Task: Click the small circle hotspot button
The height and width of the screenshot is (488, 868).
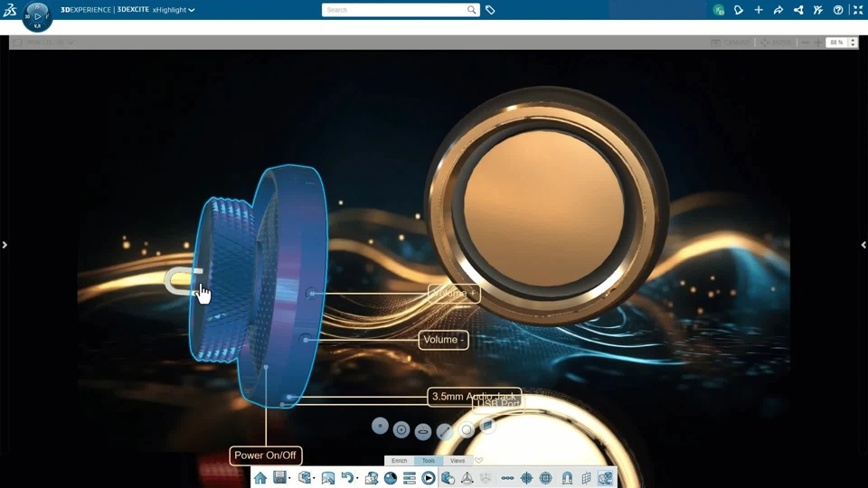Action: [380, 426]
